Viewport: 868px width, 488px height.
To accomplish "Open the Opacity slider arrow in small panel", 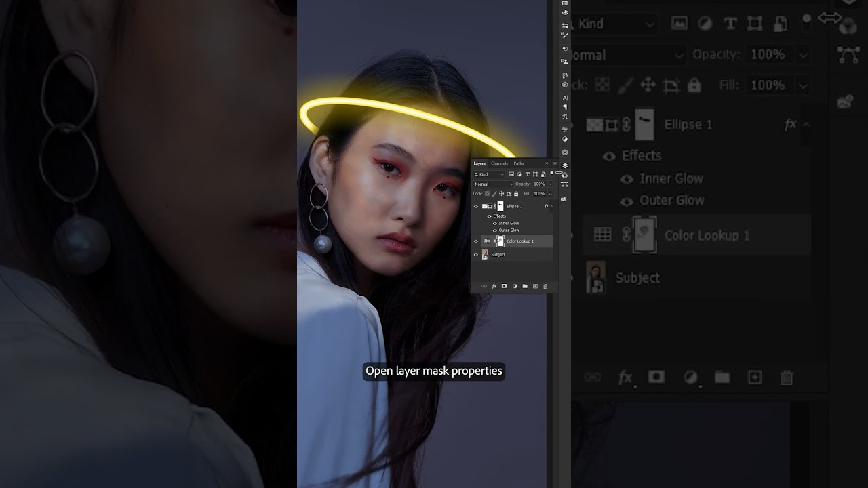I will pos(551,184).
